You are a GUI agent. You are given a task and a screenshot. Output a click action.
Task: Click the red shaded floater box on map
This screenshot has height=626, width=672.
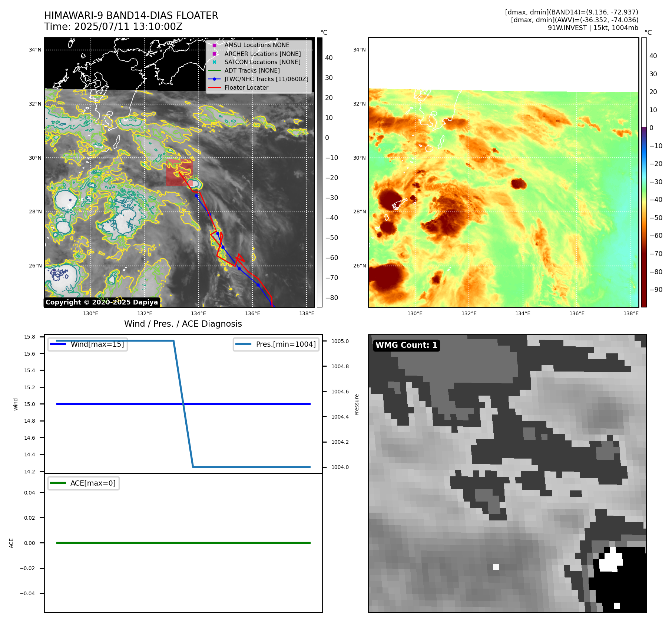tap(179, 172)
